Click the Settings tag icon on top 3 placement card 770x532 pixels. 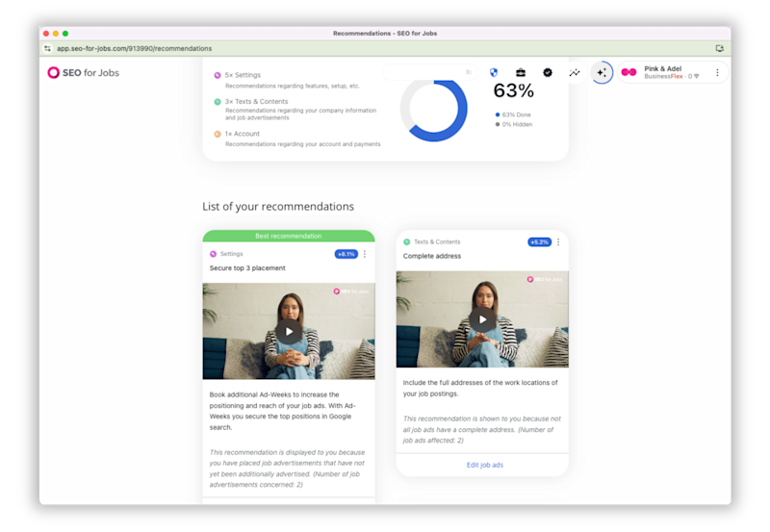pyautogui.click(x=213, y=254)
